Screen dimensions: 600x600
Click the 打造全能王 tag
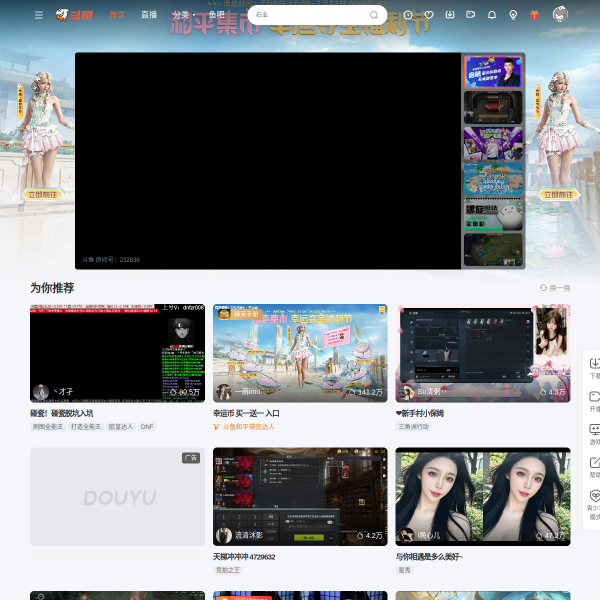[86, 427]
